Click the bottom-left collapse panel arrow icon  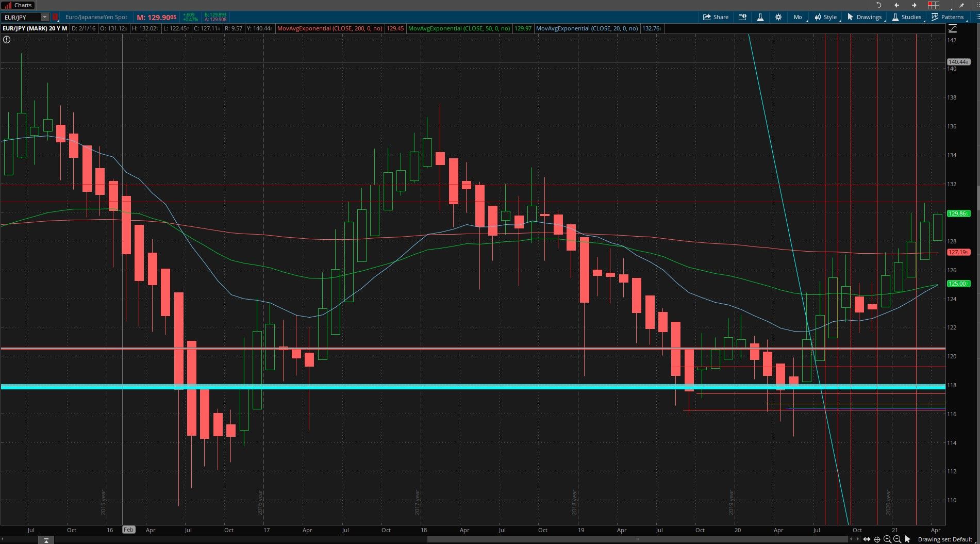coord(46,540)
